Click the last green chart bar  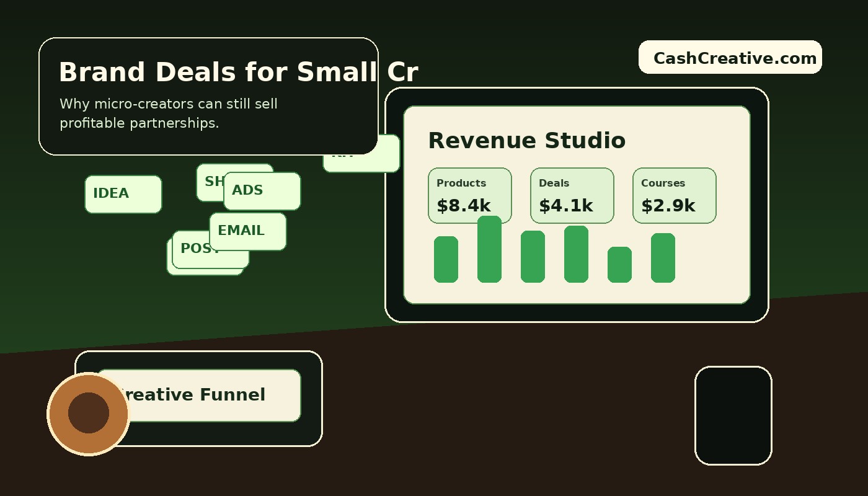coord(663,258)
